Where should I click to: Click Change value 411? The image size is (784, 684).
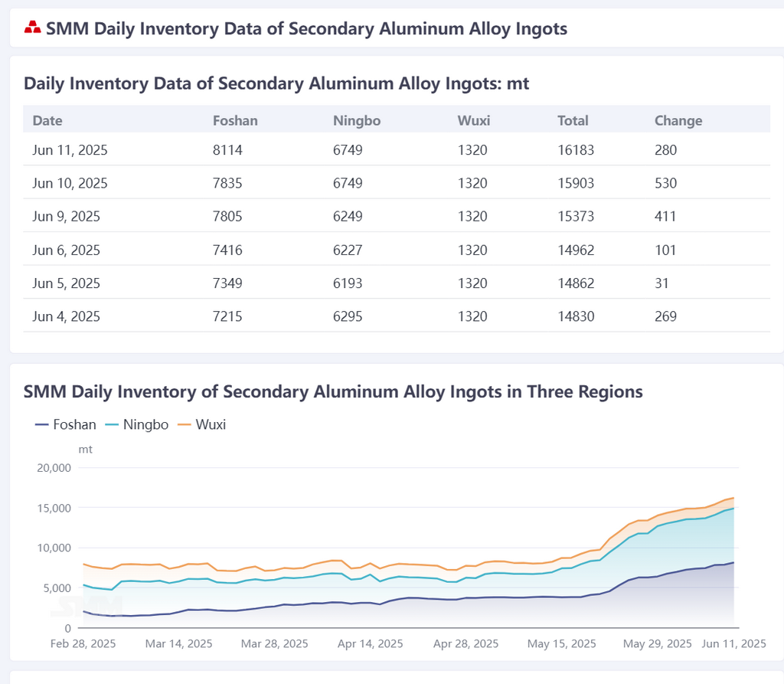[665, 217]
